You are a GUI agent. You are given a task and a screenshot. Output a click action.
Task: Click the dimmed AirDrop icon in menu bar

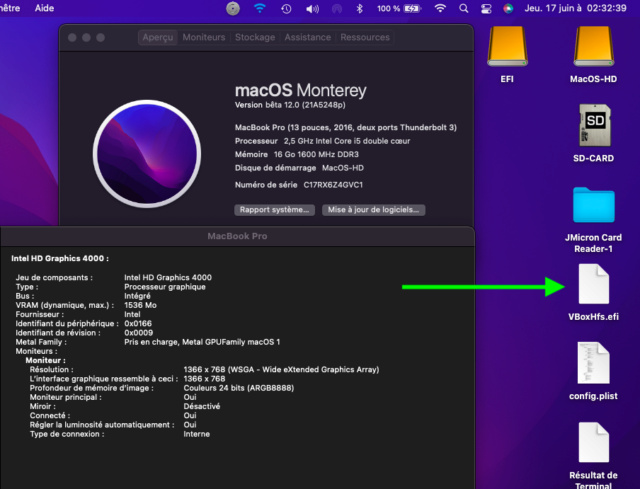(337, 9)
